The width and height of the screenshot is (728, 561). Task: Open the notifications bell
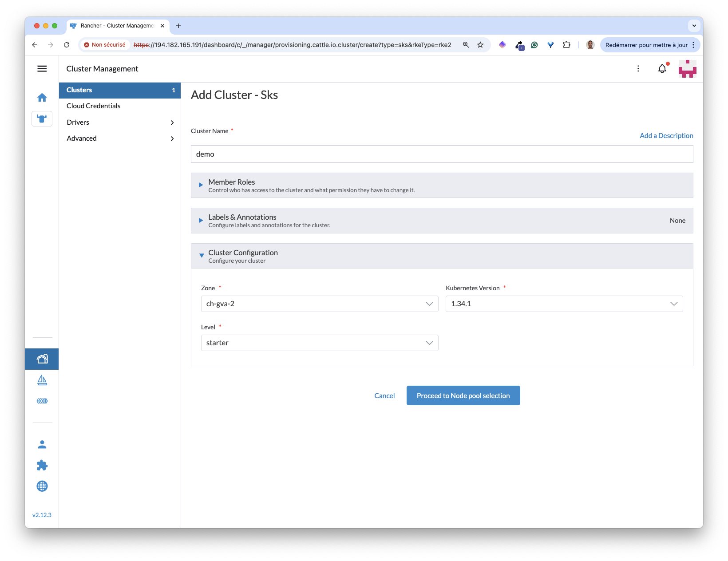pos(662,69)
